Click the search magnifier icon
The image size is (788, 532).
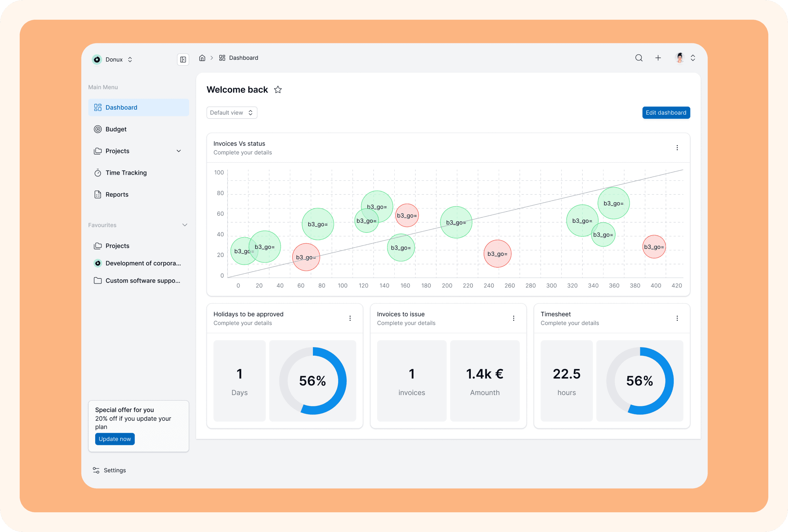click(639, 58)
